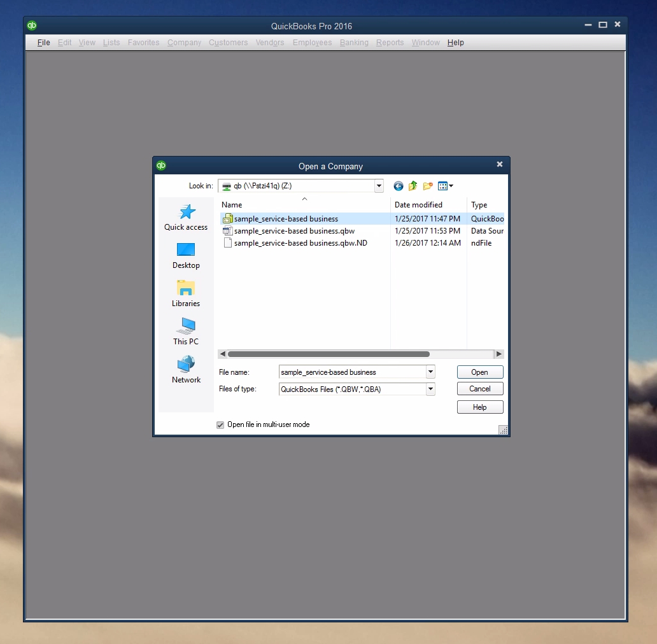Click the Open button
Screen dimensions: 657x644
480,372
